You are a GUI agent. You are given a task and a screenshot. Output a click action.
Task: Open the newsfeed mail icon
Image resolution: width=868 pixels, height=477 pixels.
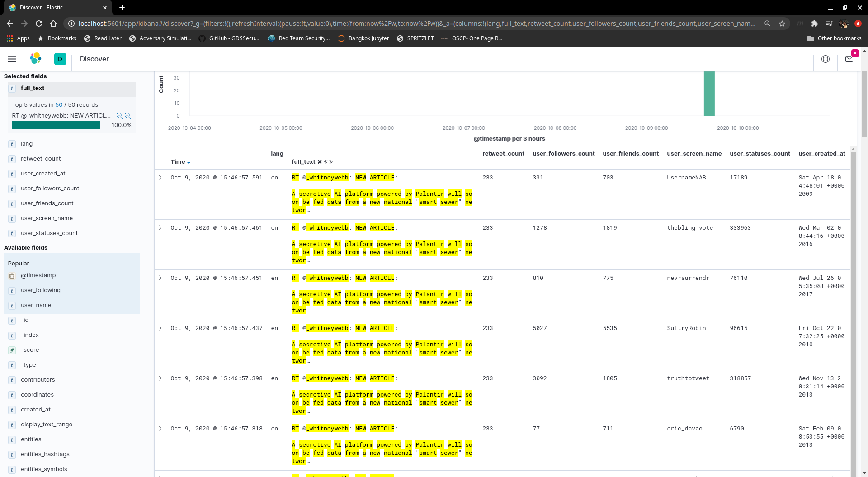coord(849,59)
